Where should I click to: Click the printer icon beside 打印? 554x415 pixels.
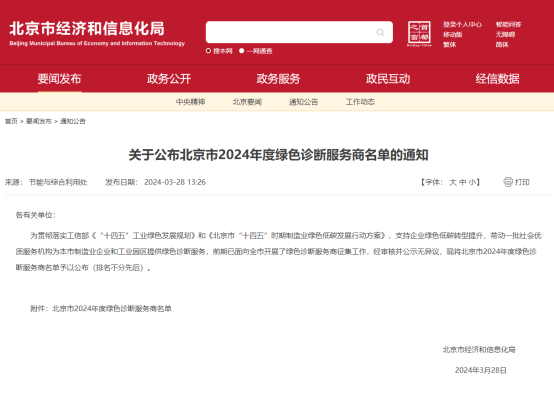click(x=508, y=182)
